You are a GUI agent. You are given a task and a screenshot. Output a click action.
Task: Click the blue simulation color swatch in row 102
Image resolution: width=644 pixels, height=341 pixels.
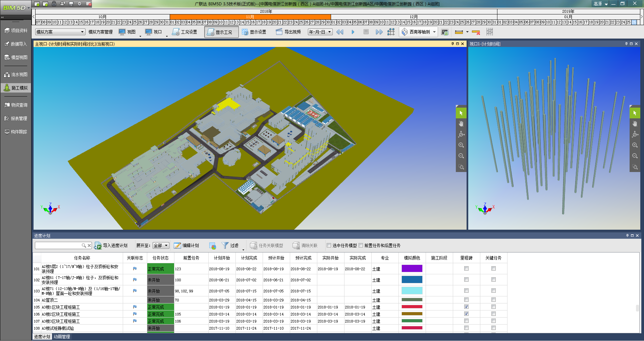(x=412, y=280)
